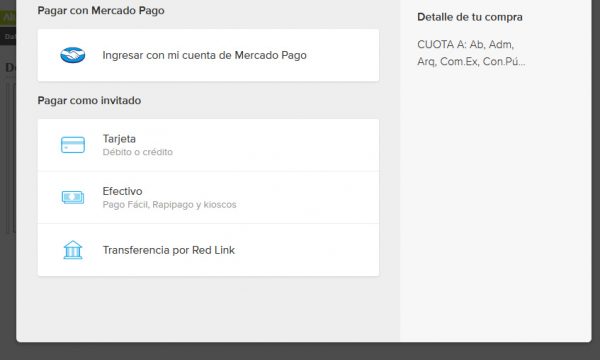Click the Efectivo label text
Viewport: 600px width, 360px height.
tap(122, 191)
